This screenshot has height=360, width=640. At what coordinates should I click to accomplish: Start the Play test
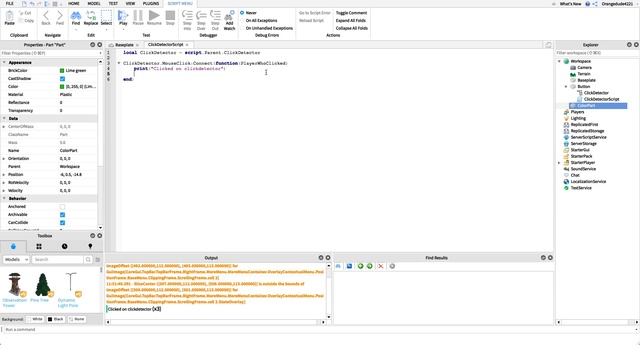click(x=123, y=18)
